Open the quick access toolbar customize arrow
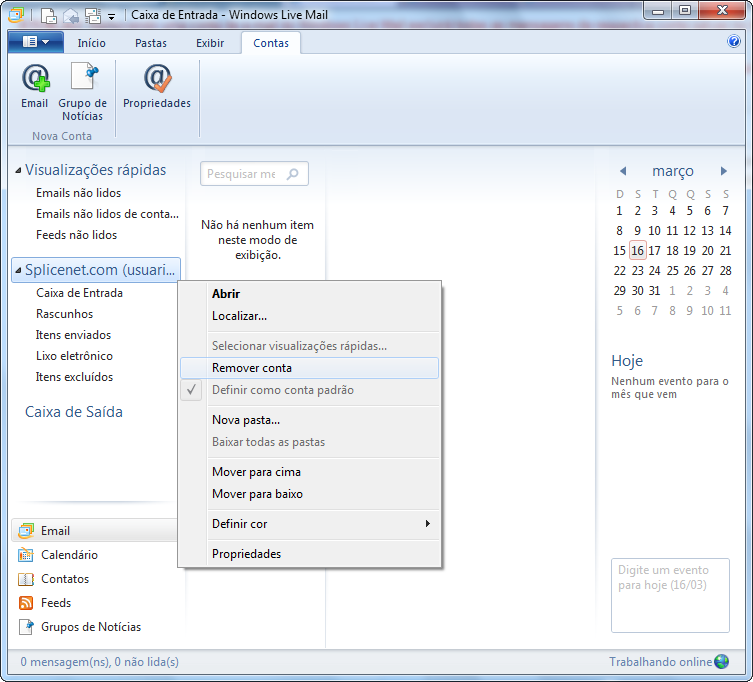 pyautogui.click(x=111, y=17)
